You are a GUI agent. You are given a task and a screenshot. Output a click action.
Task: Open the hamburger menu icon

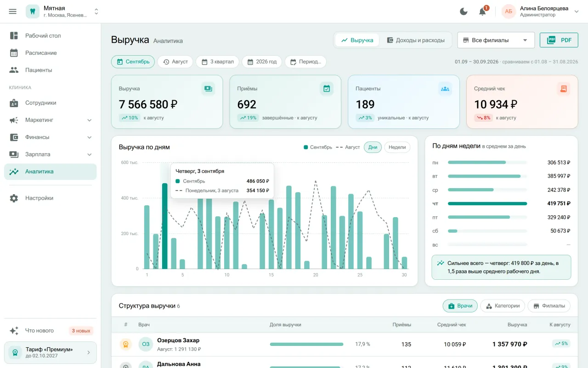click(x=13, y=11)
